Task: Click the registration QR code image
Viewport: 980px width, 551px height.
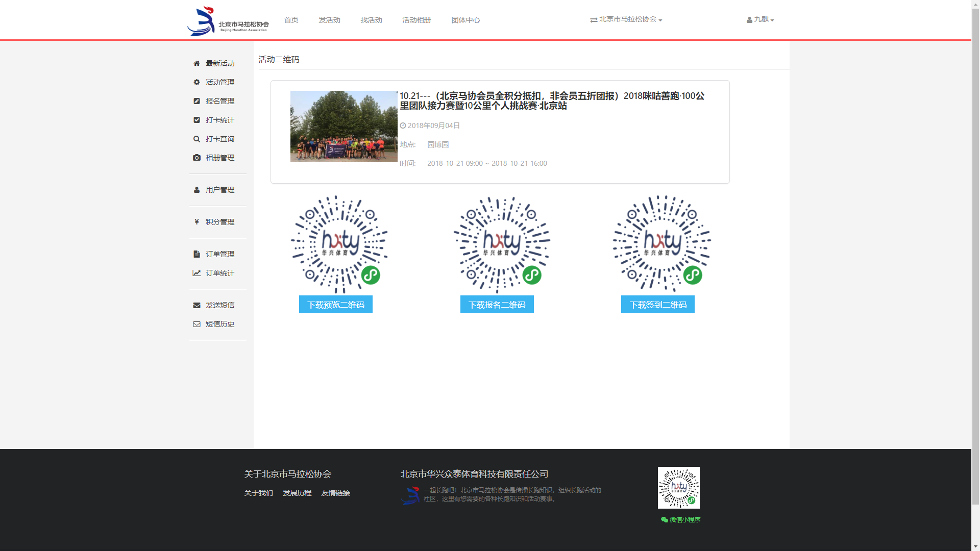Action: 502,244
